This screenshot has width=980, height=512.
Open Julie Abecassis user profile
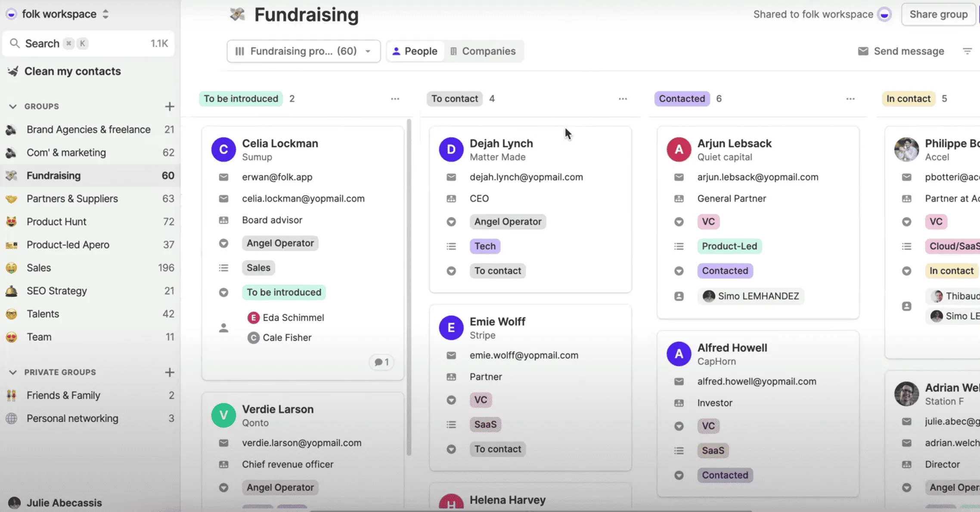click(56, 503)
